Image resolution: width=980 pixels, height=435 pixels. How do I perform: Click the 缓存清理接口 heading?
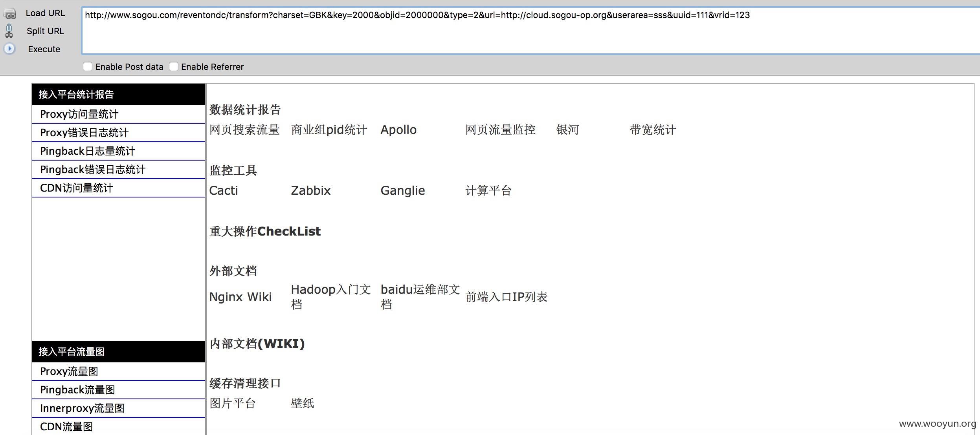point(245,383)
